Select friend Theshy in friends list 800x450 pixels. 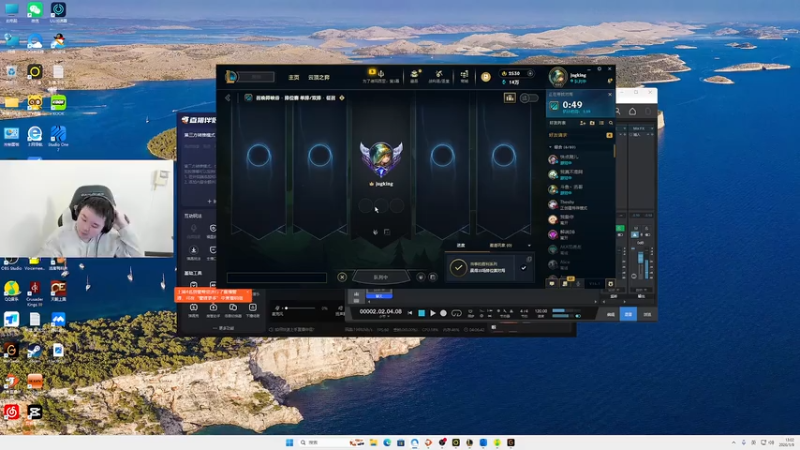580,205
